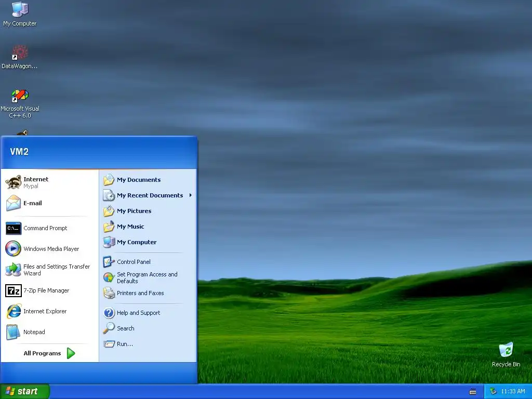The width and height of the screenshot is (532, 399).
Task: Choose Windows Media Player text entry
Action: click(51, 249)
